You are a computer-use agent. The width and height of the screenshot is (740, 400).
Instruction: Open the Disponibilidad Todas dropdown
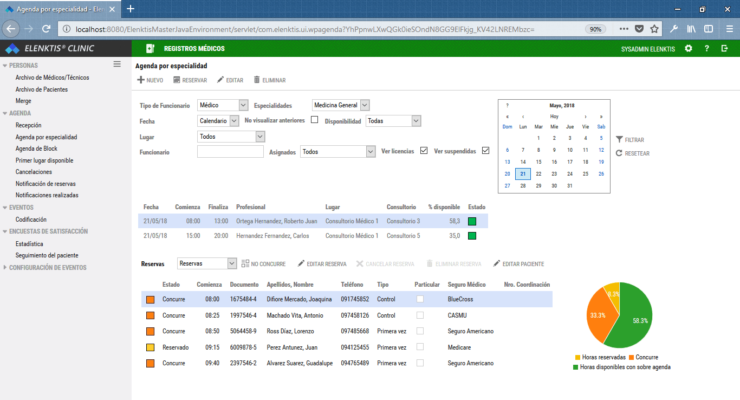(x=392, y=120)
